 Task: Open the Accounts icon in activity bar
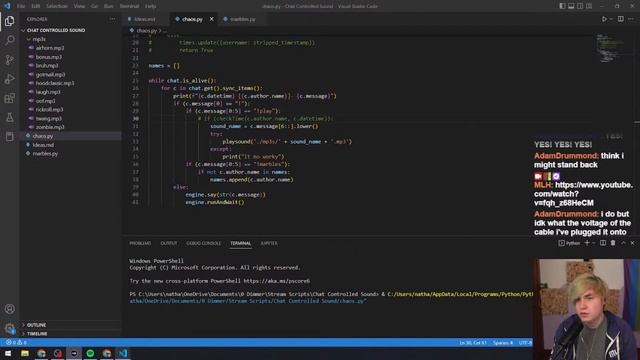pyautogui.click(x=9, y=309)
